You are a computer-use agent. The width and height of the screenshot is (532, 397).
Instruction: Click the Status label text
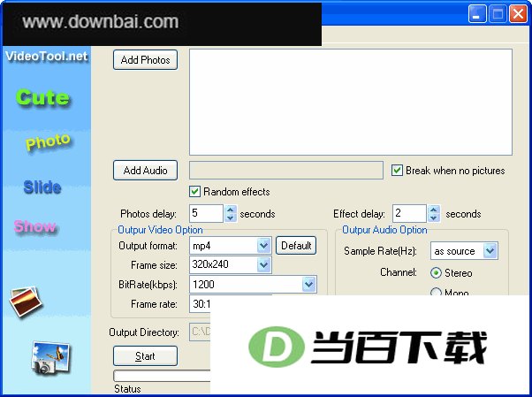pyautogui.click(x=127, y=389)
